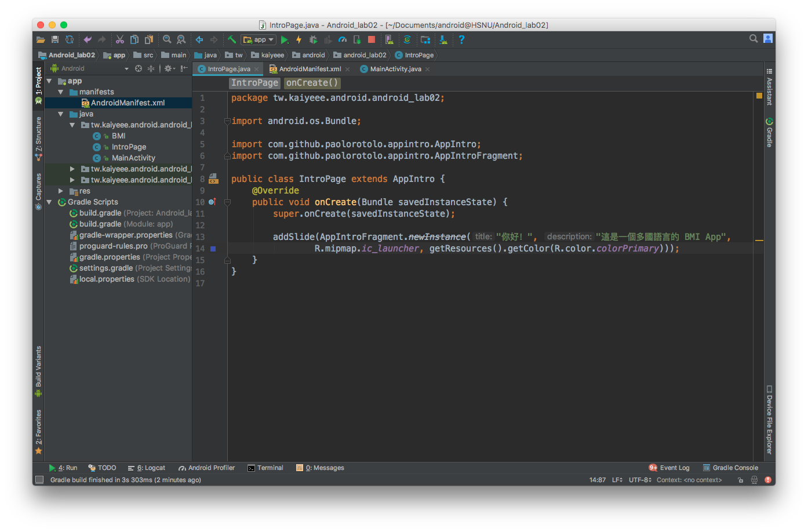This screenshot has width=808, height=532.
Task: Toggle the 7: Structure tool window
Action: pos(38,139)
